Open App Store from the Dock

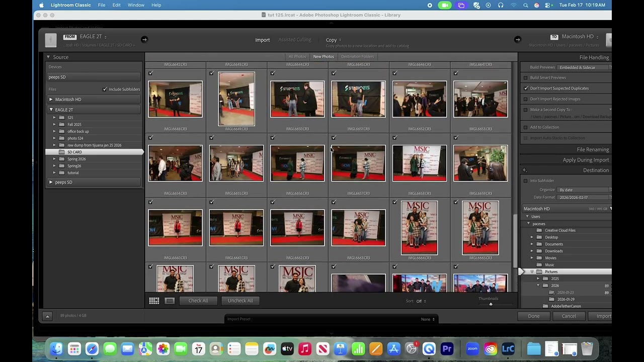coord(393,348)
